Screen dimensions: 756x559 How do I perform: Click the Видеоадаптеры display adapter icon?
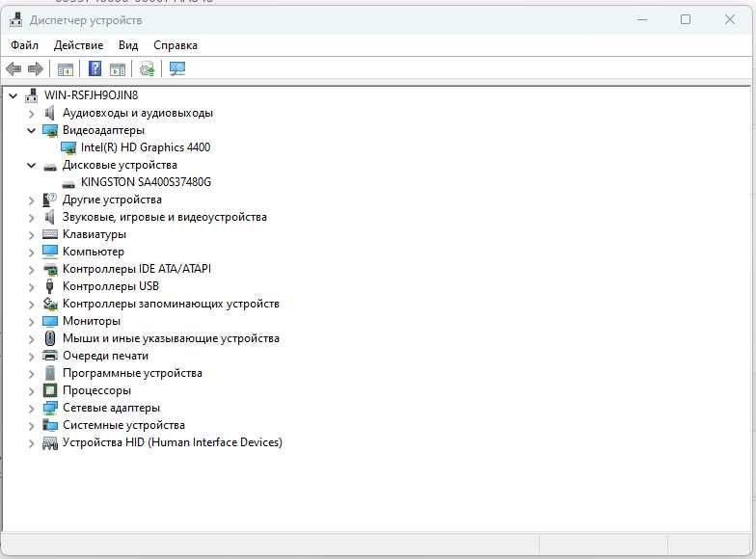click(x=50, y=131)
